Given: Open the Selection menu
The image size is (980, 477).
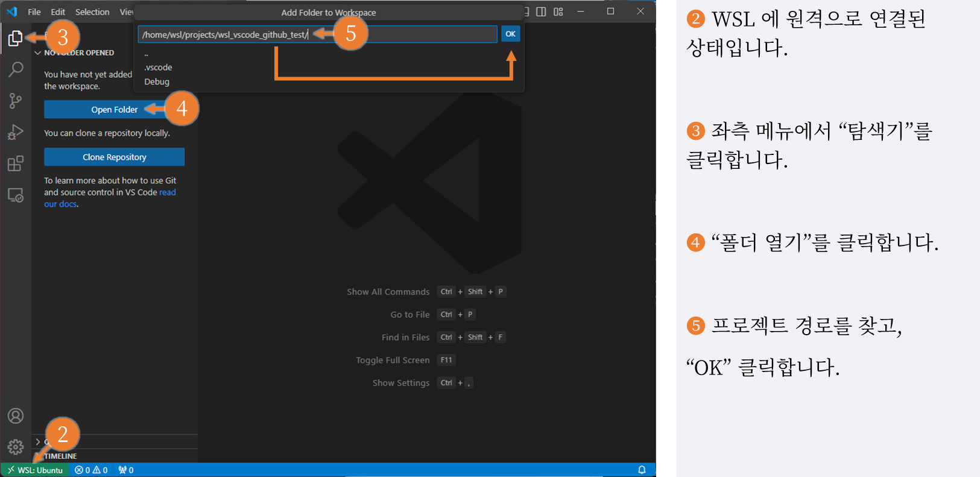Looking at the screenshot, I should point(92,12).
